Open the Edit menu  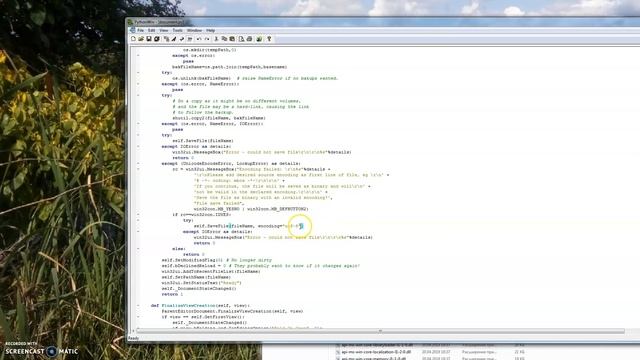[x=151, y=30]
